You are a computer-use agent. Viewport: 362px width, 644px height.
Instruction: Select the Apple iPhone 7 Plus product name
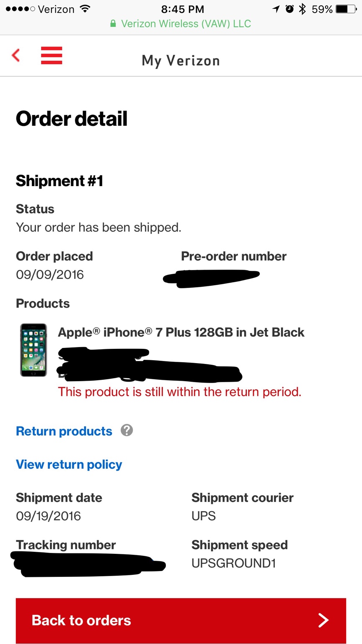click(x=181, y=332)
